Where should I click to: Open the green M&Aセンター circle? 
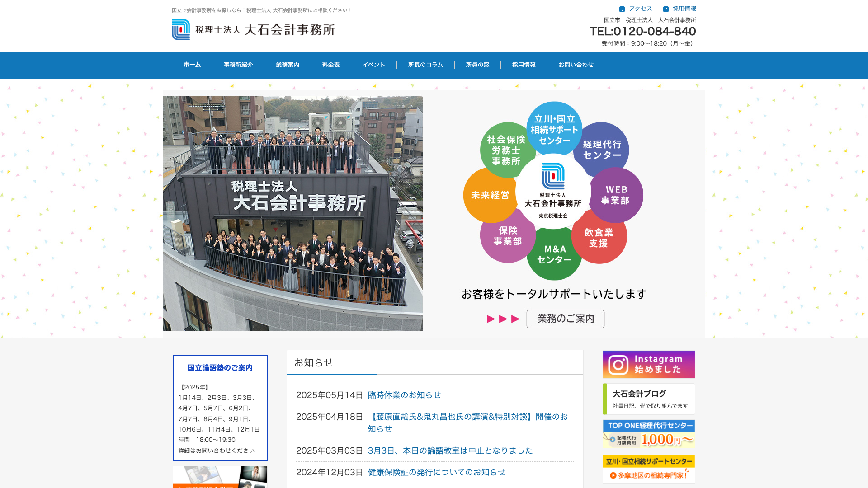pyautogui.click(x=554, y=255)
